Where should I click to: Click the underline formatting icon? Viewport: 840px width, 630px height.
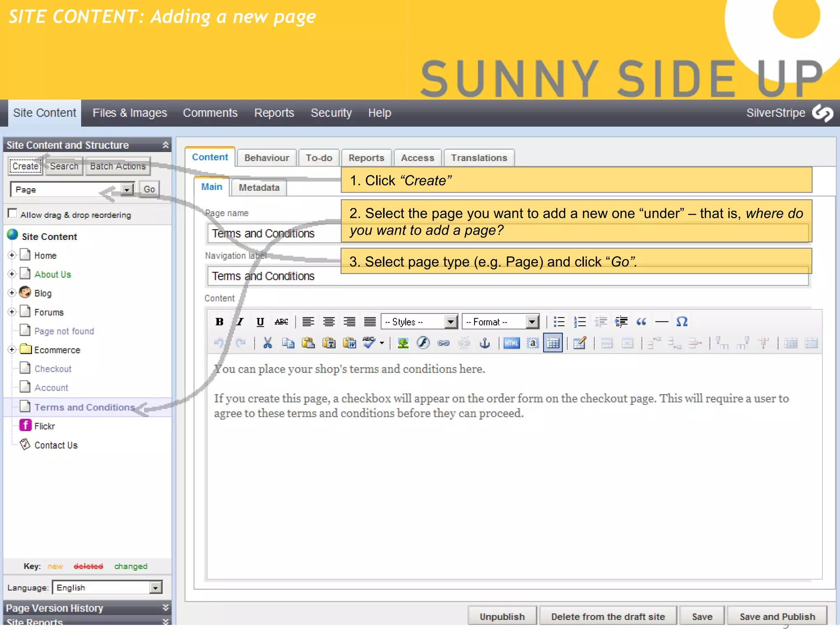[x=260, y=322]
